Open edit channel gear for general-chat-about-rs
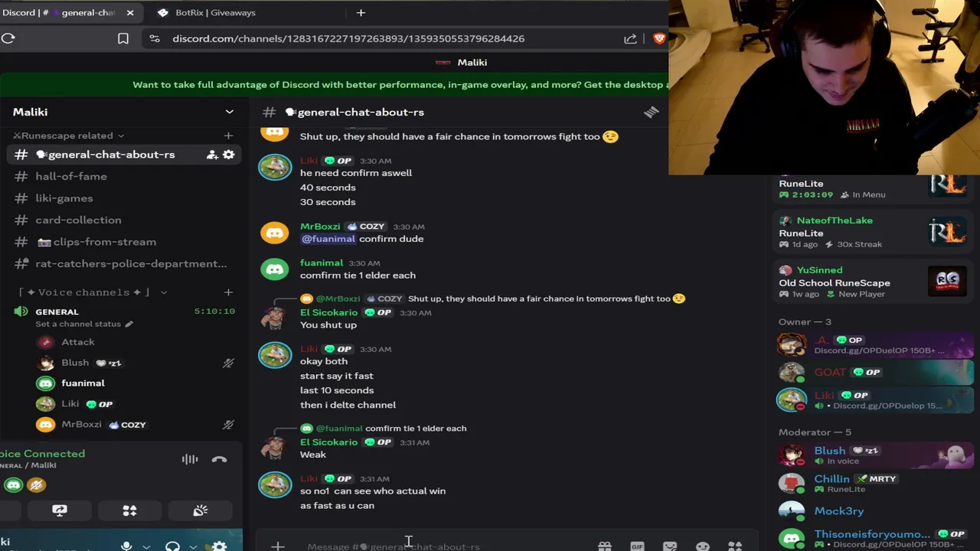The image size is (980, 551). click(x=228, y=155)
